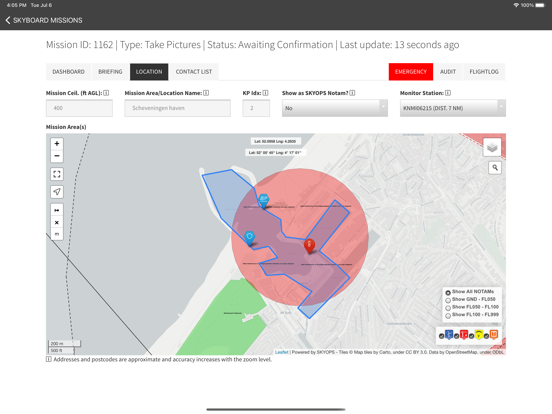This screenshot has height=414, width=552.
Task: Locate my current position on map
Action: tap(57, 192)
